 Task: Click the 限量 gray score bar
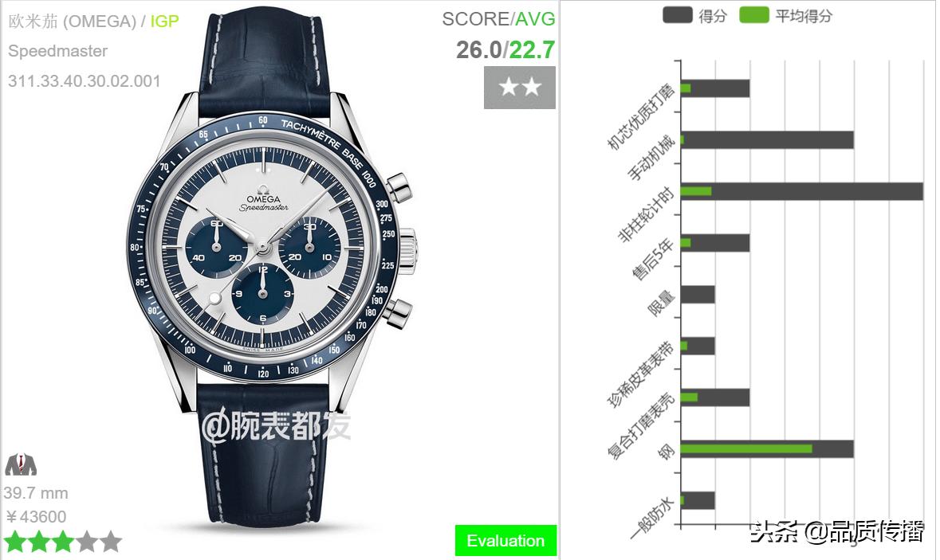pyautogui.click(x=698, y=295)
